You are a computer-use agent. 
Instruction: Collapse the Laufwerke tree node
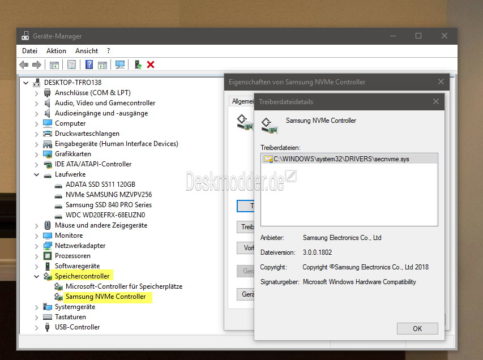pos(36,174)
